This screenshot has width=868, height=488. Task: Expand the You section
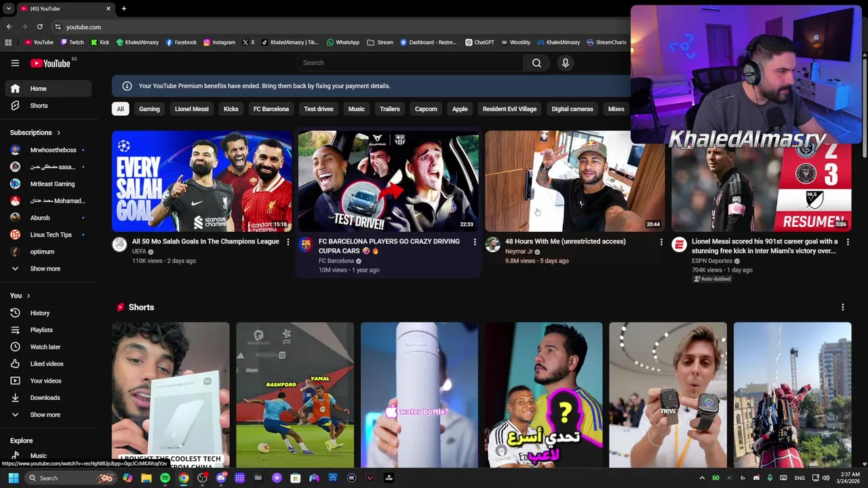(20, 296)
